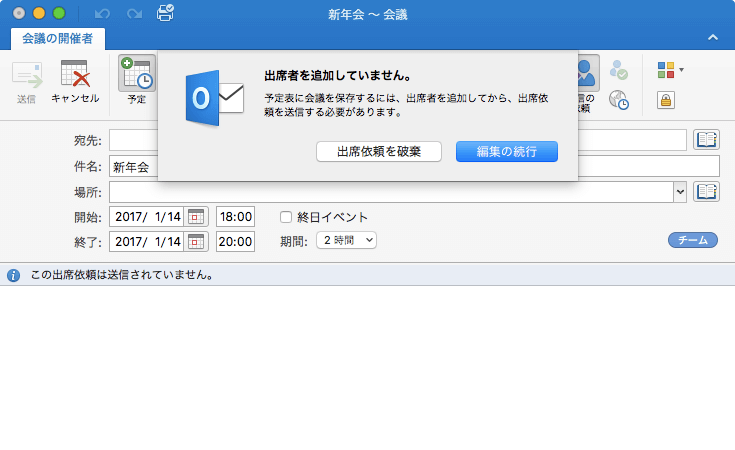This screenshot has width=735, height=450.
Task: Click the green zoom window button
Action: click(59, 13)
